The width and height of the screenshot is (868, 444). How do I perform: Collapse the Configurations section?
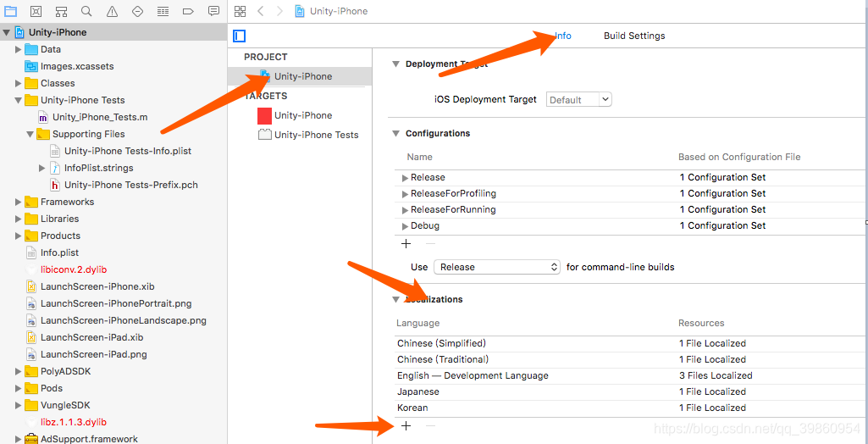pyautogui.click(x=395, y=133)
